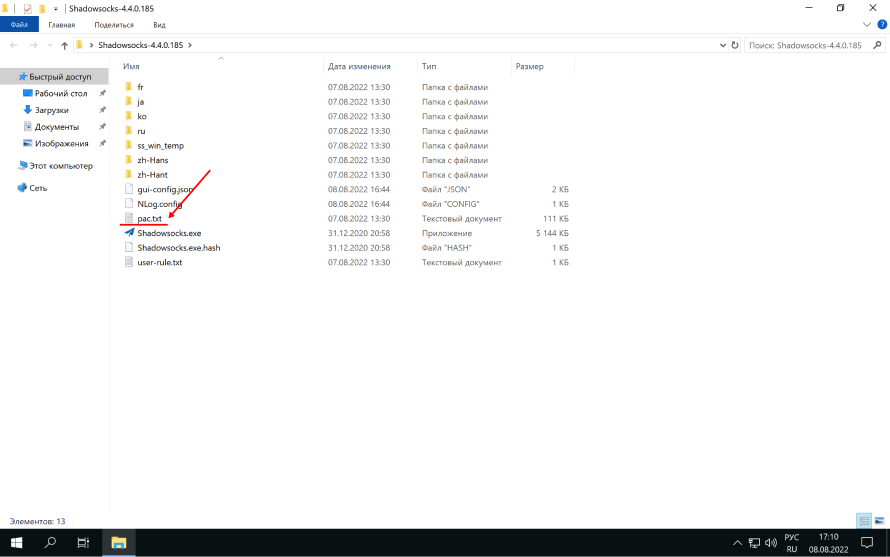The height and width of the screenshot is (557, 890).
Task: Open taskbar search magnifier
Action: (50, 543)
